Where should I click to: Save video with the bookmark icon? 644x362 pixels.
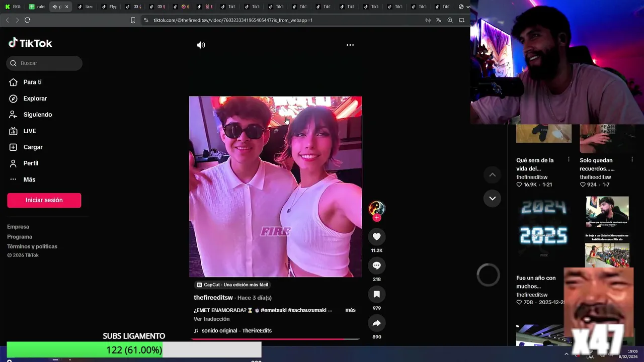coord(376,294)
